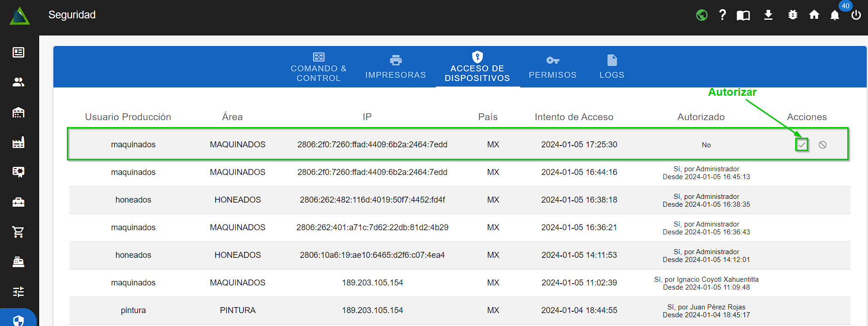This screenshot has height=326, width=868.
Task: Open notifications bell with 40 badge
Action: pyautogui.click(x=835, y=16)
